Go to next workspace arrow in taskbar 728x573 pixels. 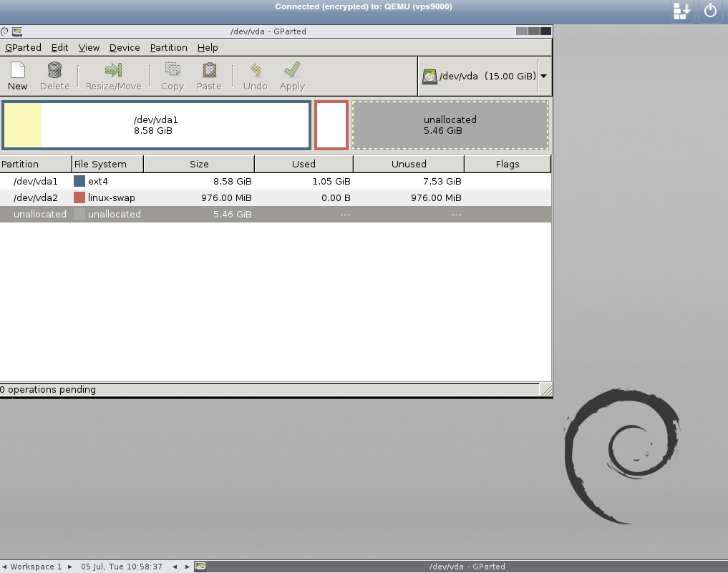pos(69,567)
